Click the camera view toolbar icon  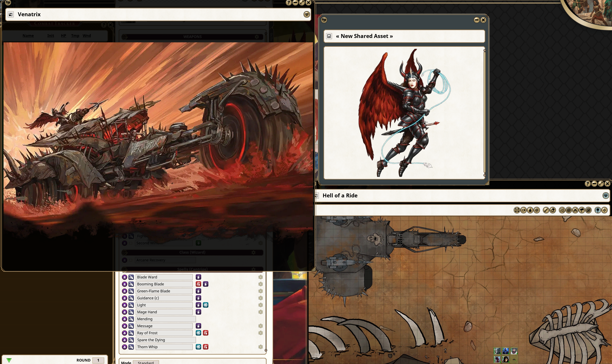coord(524,210)
